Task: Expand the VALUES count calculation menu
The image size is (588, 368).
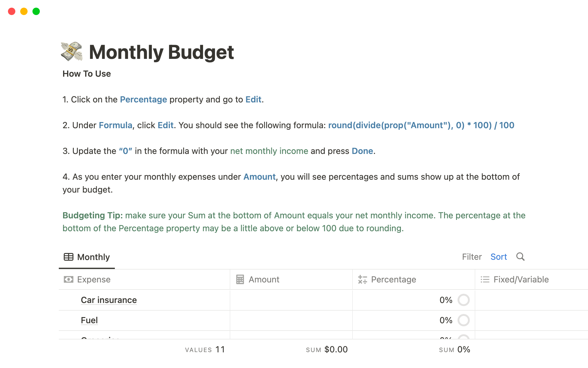Action: point(205,350)
